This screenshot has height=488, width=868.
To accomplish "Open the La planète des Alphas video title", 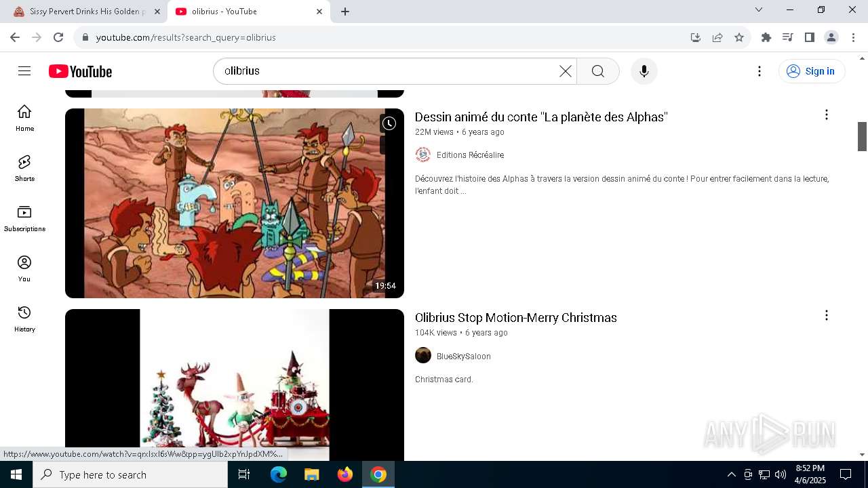I will point(541,117).
